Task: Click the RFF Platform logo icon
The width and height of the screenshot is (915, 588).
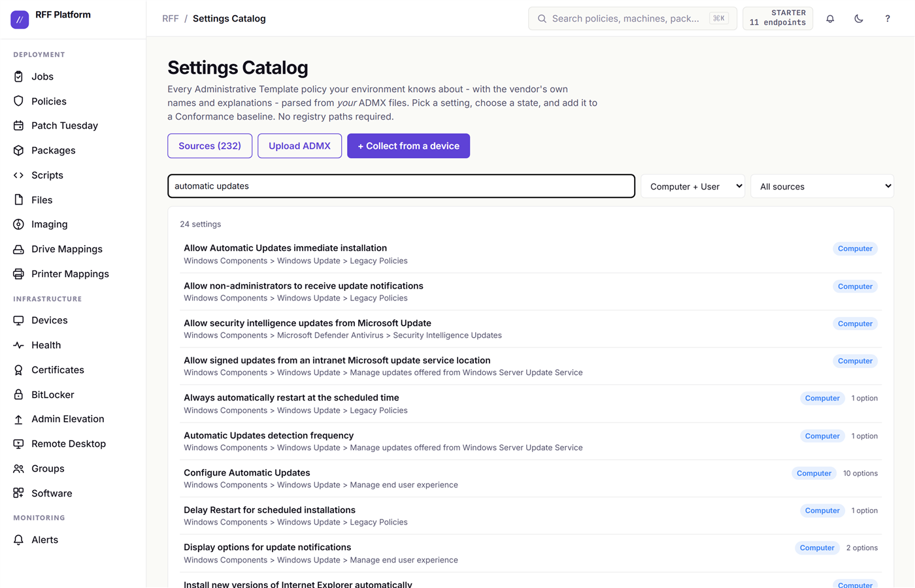Action: pyautogui.click(x=20, y=20)
